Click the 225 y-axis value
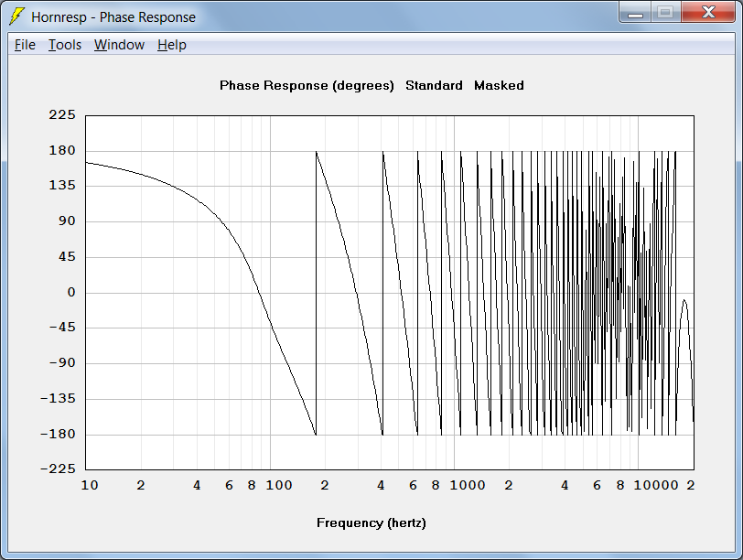The height and width of the screenshot is (560, 743). tap(62, 114)
